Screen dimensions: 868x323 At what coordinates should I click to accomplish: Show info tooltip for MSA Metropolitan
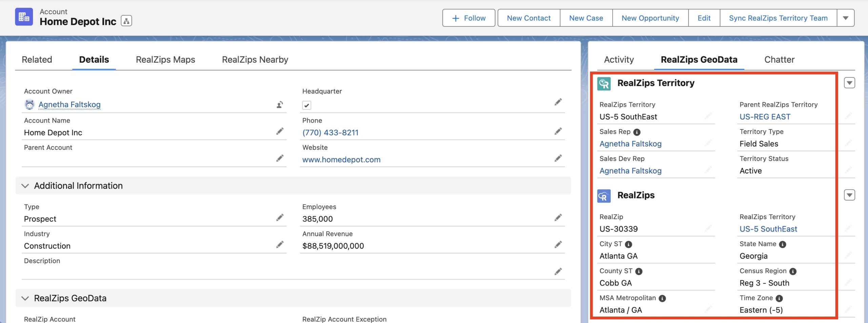tap(662, 298)
